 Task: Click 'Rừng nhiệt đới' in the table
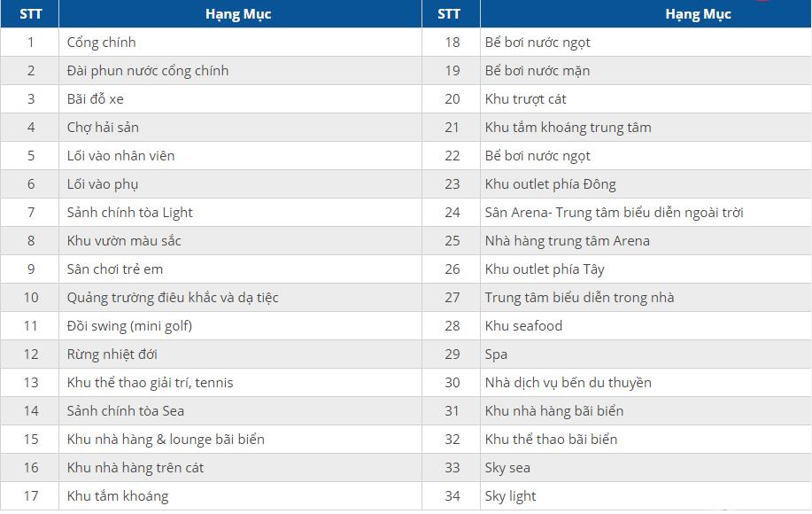[x=112, y=354]
